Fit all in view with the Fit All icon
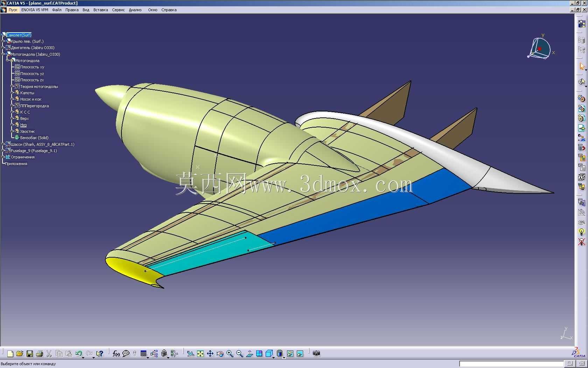Screen dimensions: 588x368 200,354
